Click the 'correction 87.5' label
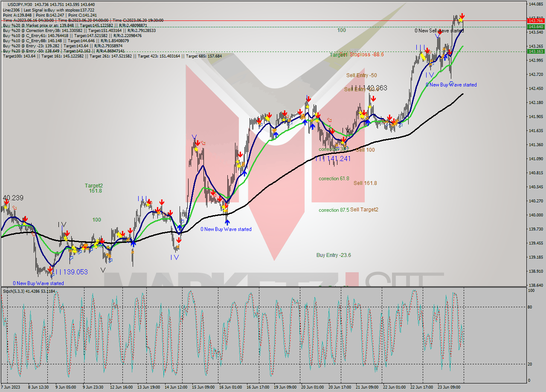Screen dimensions: 546x392 pyautogui.click(x=334, y=210)
